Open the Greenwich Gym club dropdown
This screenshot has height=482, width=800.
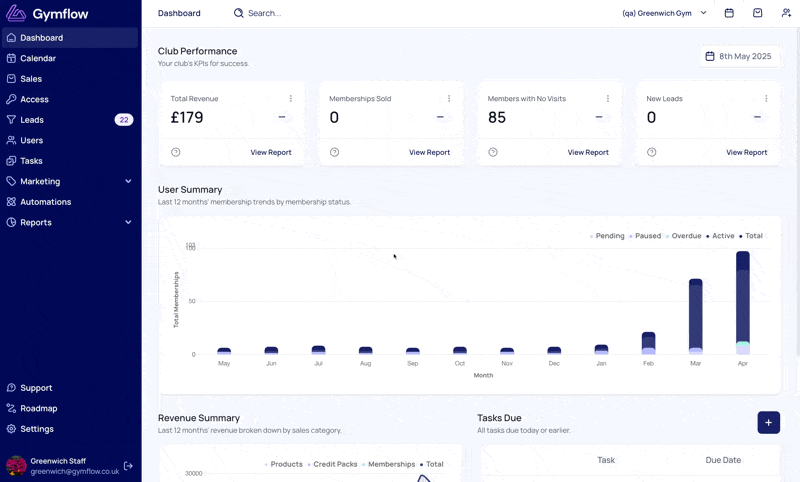664,13
